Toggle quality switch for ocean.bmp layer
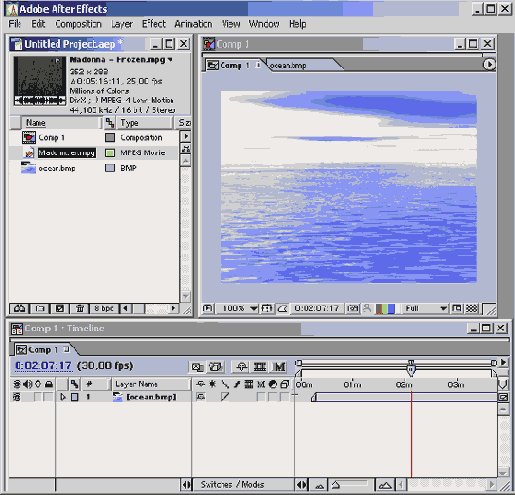The image size is (515, 495). 225,397
